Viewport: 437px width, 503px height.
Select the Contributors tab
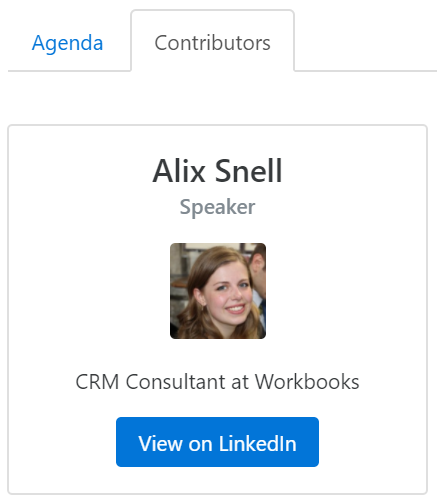coord(213,43)
